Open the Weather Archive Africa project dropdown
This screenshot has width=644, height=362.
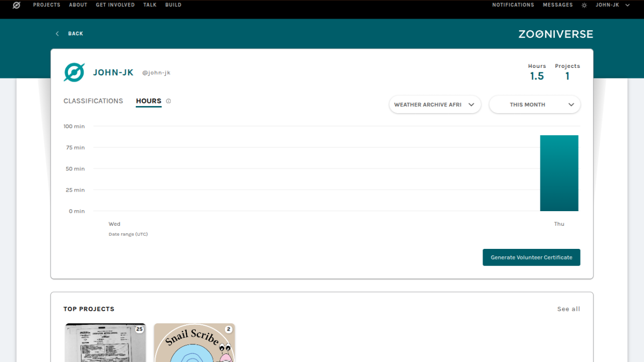[435, 105]
